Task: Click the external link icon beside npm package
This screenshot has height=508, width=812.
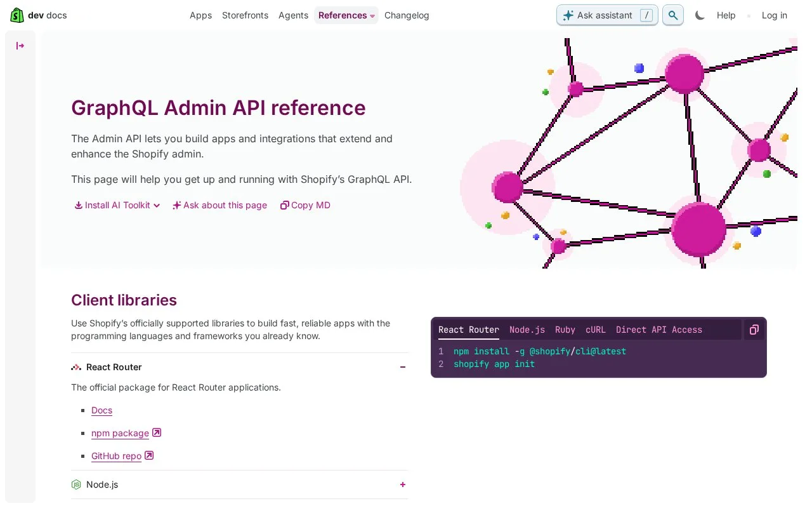Action: [157, 432]
